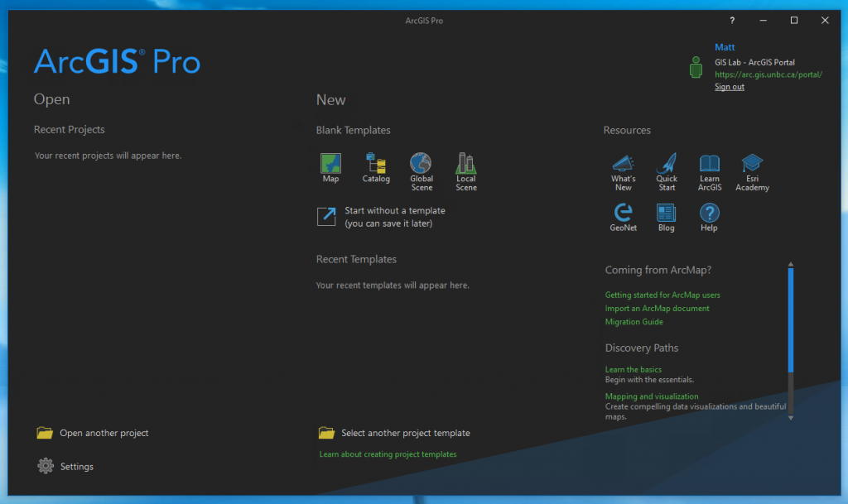Image resolution: width=848 pixels, height=504 pixels.
Task: Launch the Quick Start resource
Action: 667,172
